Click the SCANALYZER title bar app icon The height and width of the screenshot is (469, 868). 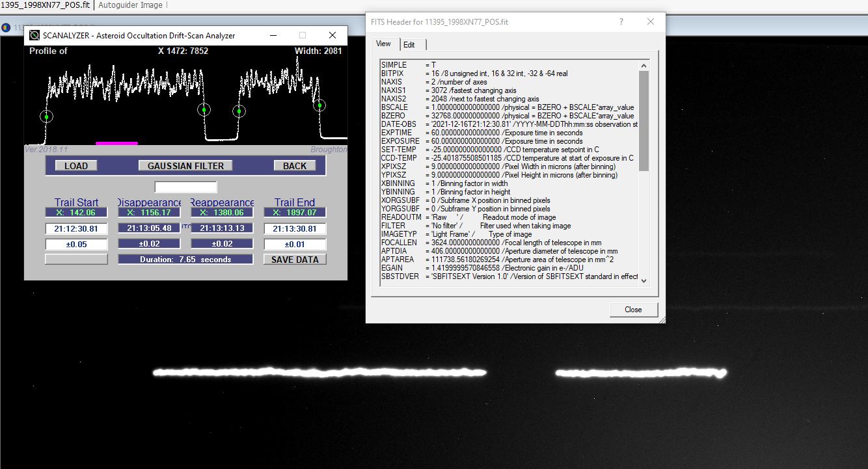coord(34,35)
